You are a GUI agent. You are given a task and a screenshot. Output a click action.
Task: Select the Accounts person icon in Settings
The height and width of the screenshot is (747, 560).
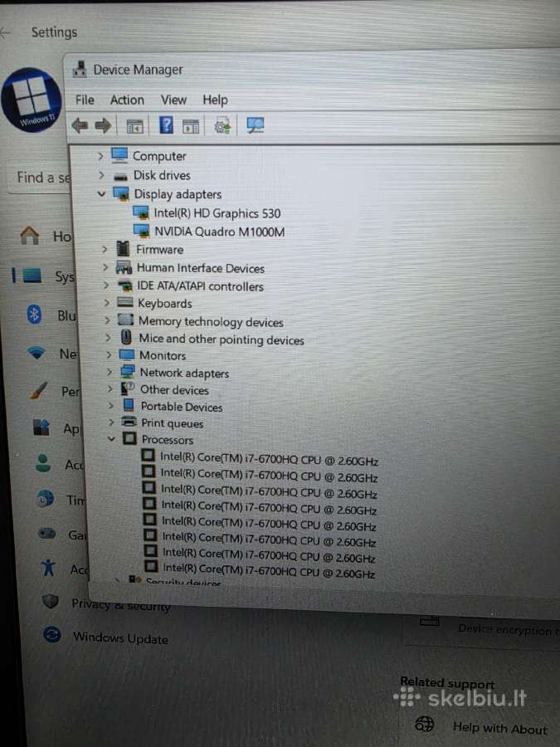[43, 462]
